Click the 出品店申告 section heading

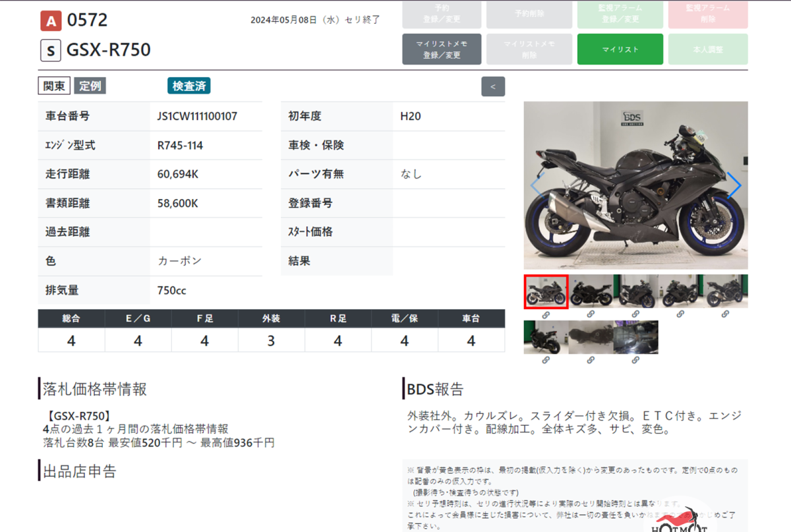pyautogui.click(x=79, y=471)
